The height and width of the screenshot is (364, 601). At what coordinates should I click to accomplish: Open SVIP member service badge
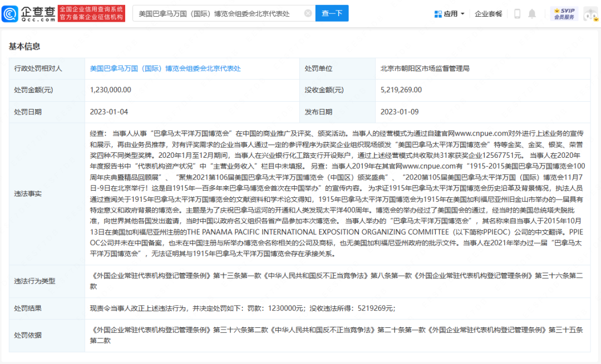(x=564, y=14)
